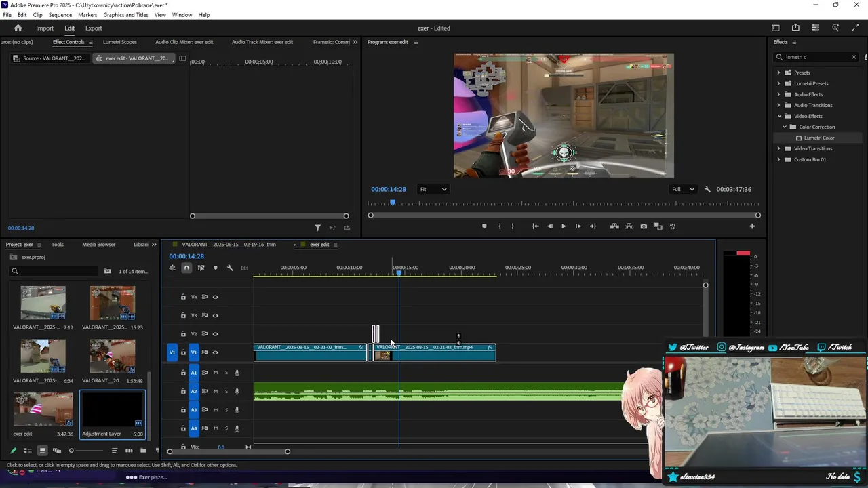The width and height of the screenshot is (868, 488).
Task: Toggle timeline Snap magnet icon
Action: click(x=186, y=268)
